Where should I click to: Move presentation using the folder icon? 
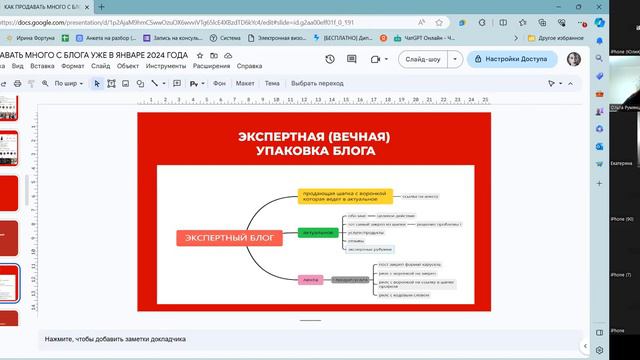click(214, 56)
